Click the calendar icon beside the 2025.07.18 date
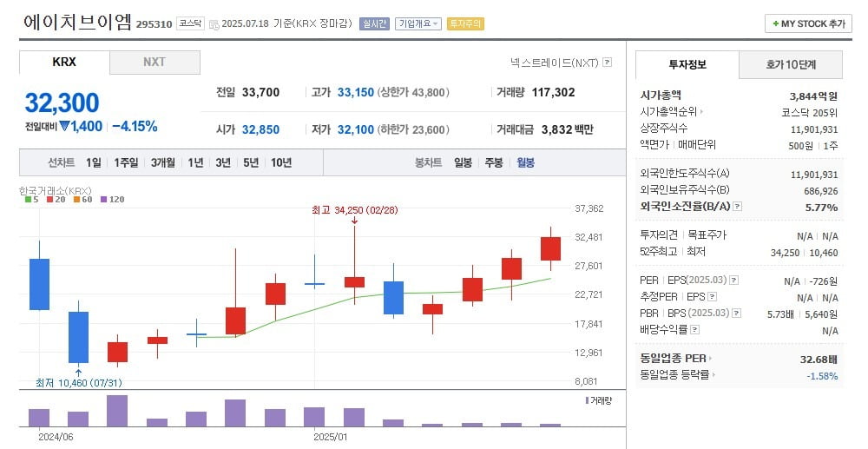This screenshot has width=868, height=449. pos(214,24)
